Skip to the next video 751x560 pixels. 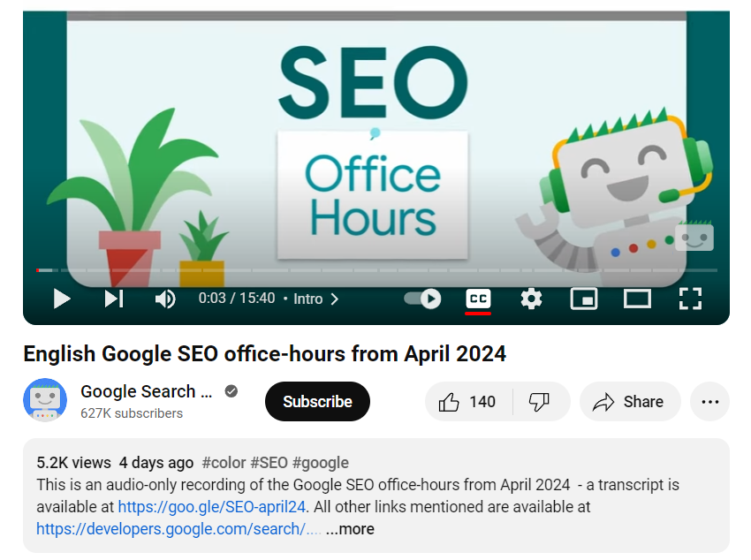[114, 299]
